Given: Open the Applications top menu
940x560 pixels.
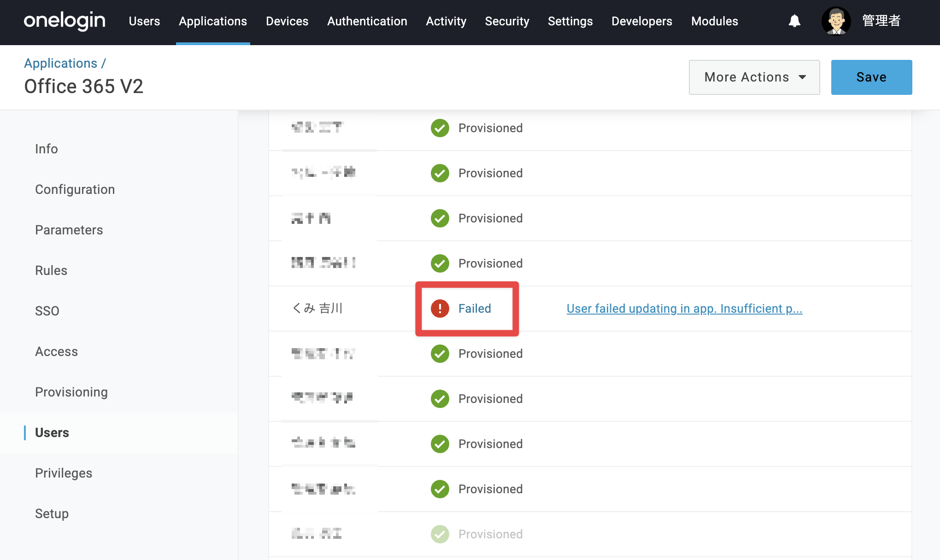Looking at the screenshot, I should tap(213, 21).
